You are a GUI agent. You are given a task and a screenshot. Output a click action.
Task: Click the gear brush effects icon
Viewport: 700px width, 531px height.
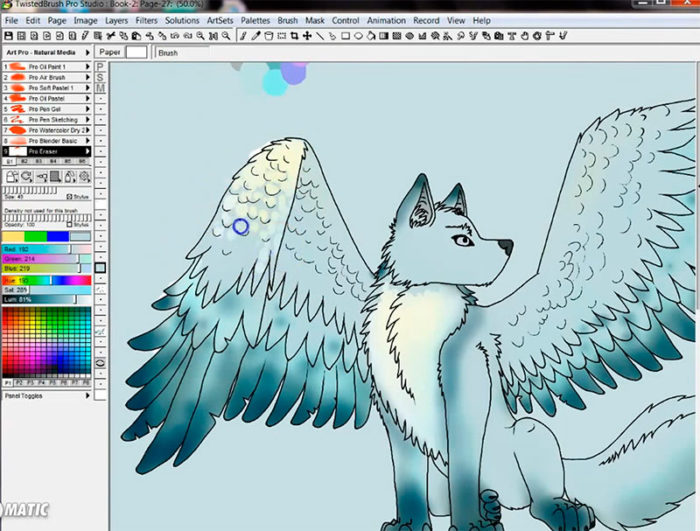coord(85,177)
